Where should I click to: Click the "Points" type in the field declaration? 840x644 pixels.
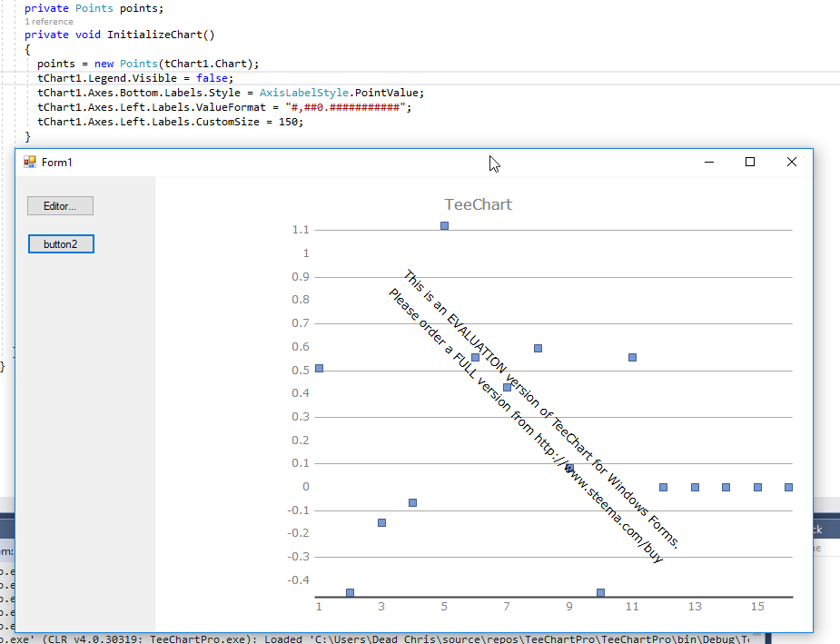click(x=94, y=8)
